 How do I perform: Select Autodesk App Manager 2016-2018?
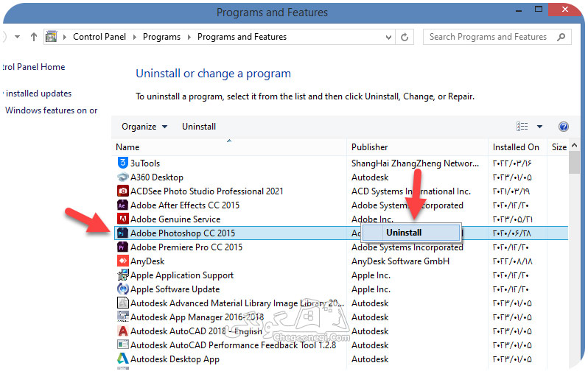pos(197,317)
